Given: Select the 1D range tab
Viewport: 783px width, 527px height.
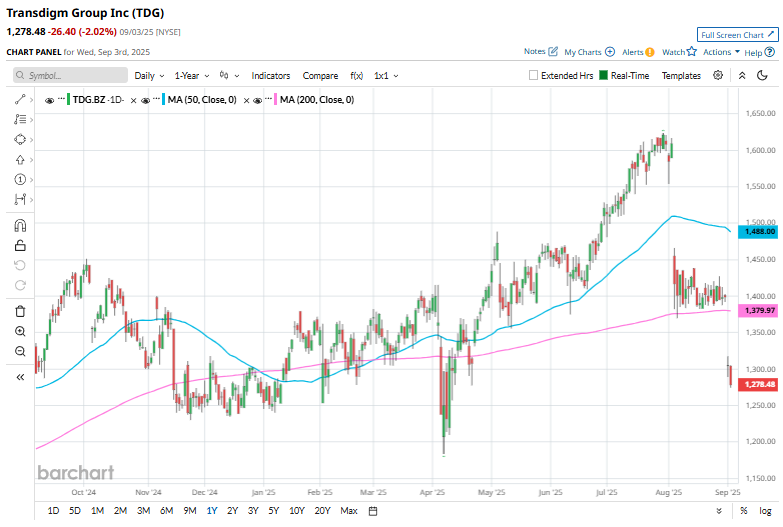Looking at the screenshot, I should pyautogui.click(x=53, y=511).
